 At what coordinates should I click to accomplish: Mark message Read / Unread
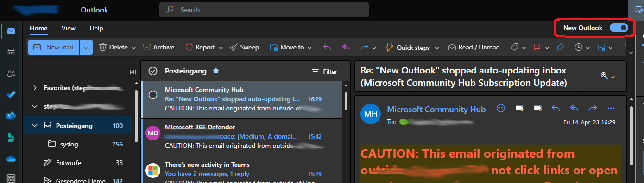474,47
